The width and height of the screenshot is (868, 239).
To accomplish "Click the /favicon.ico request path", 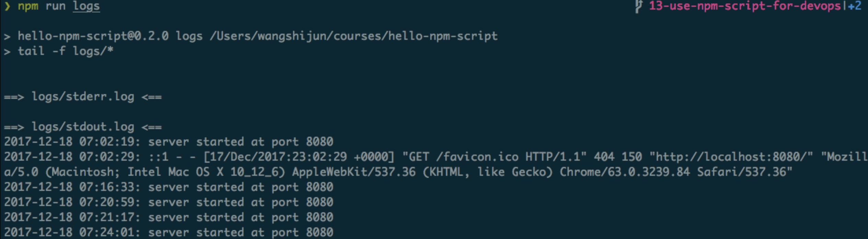I will pos(477,157).
